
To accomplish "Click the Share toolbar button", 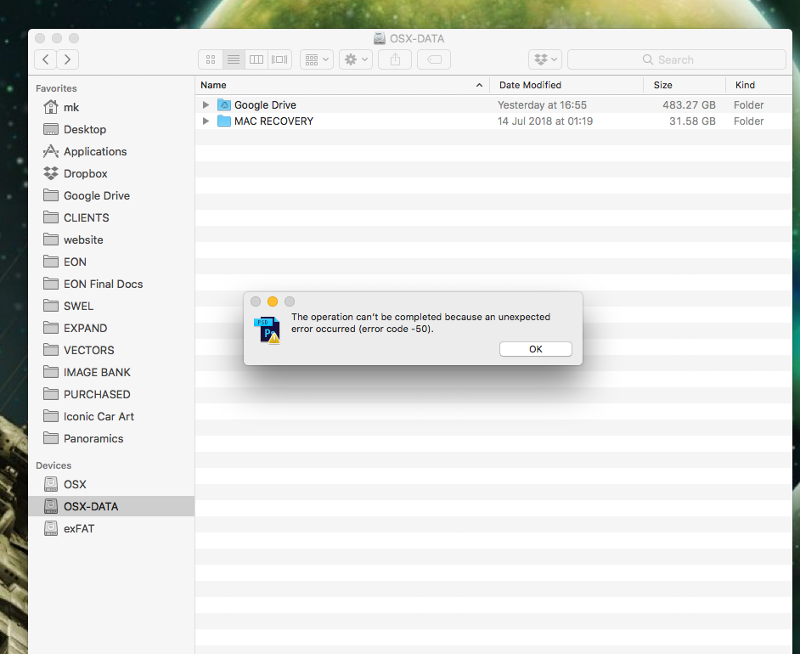I will (x=395, y=60).
